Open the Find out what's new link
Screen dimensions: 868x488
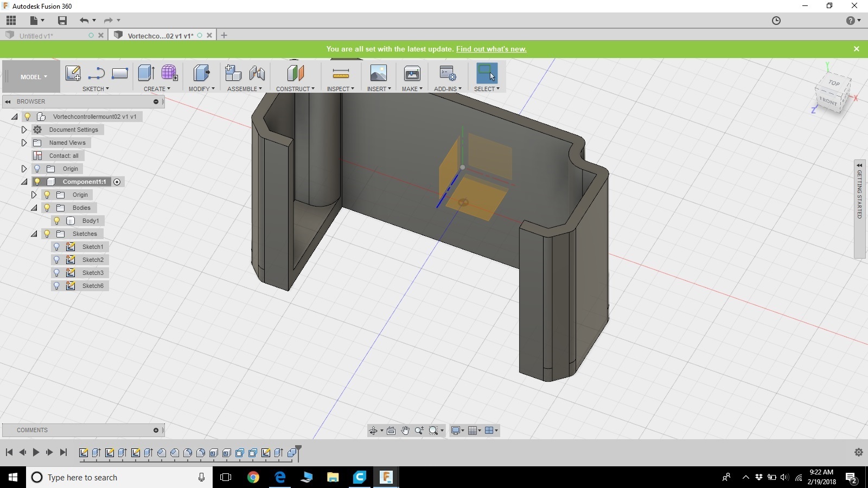click(491, 49)
